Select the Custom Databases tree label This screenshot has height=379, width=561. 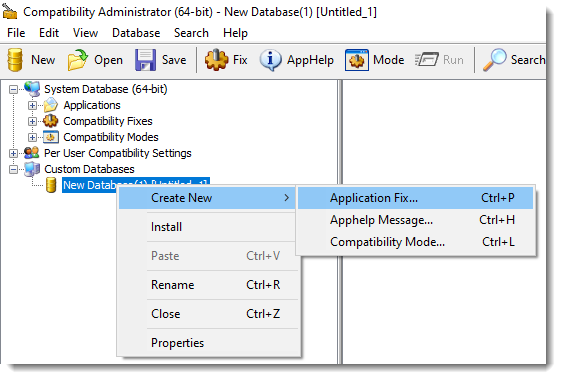pyautogui.click(x=89, y=169)
